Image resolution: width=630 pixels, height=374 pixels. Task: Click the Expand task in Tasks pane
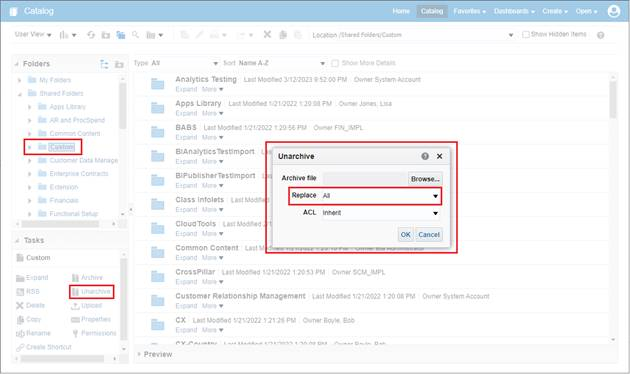coord(32,278)
